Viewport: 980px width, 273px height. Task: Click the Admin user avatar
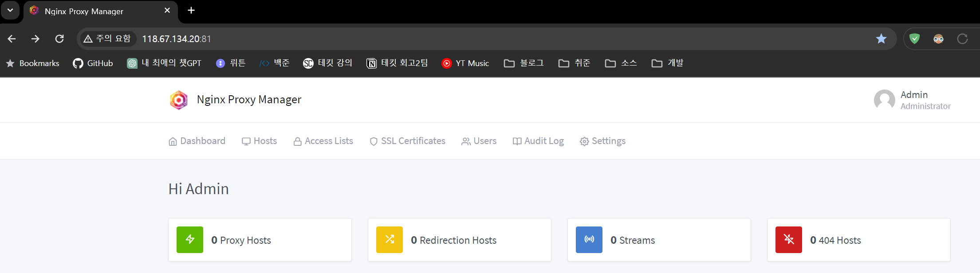pyautogui.click(x=885, y=100)
